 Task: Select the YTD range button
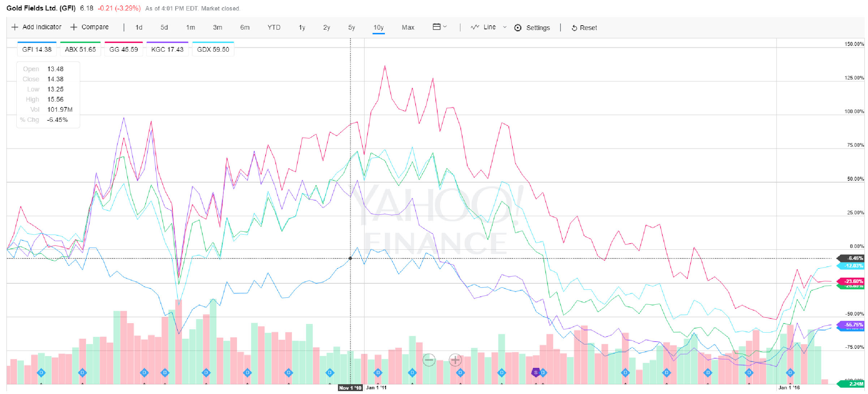[274, 27]
